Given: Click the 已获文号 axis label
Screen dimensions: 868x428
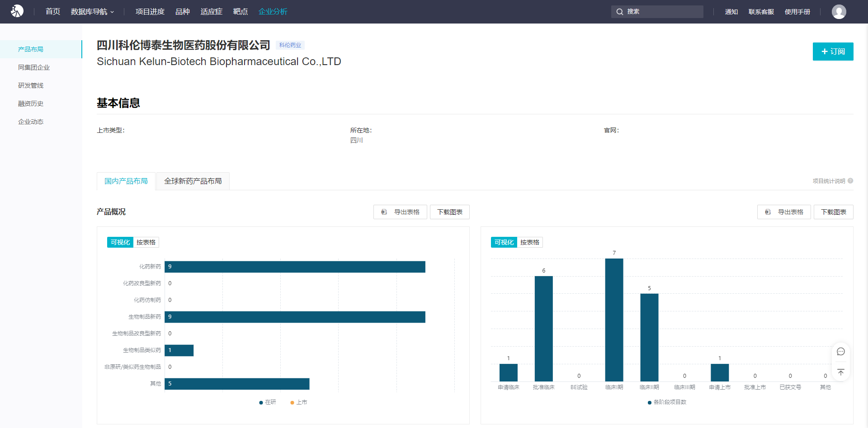Looking at the screenshot, I should 790,387.
